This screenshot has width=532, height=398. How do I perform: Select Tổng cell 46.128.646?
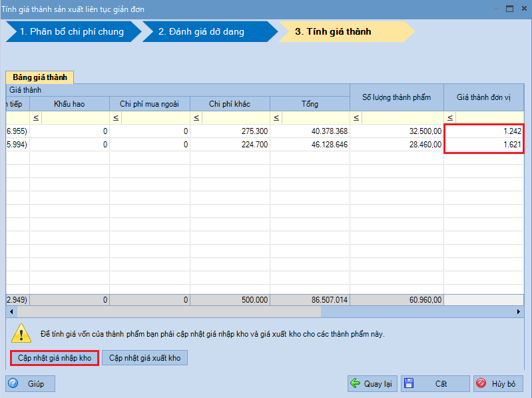[x=310, y=144]
